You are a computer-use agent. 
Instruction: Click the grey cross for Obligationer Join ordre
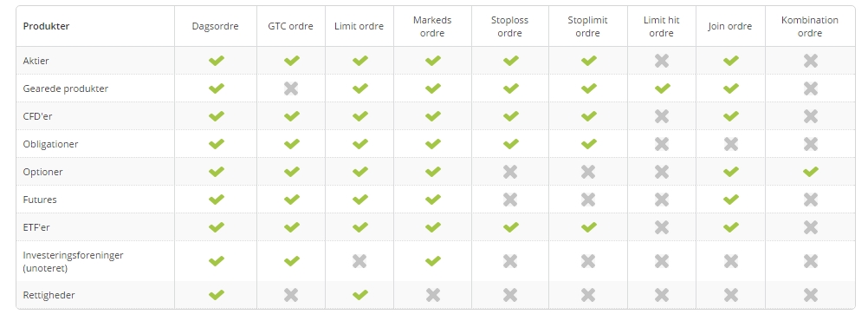coord(731,144)
